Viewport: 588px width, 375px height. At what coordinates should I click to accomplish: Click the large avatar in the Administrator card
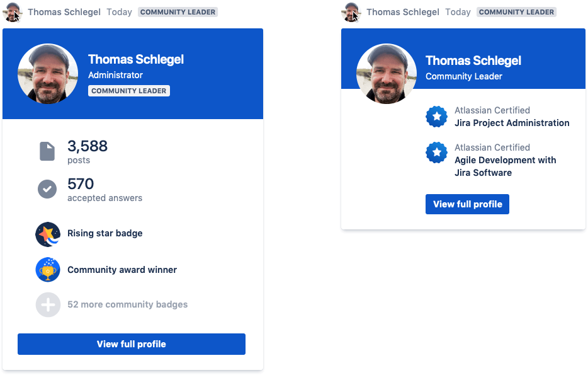[48, 74]
